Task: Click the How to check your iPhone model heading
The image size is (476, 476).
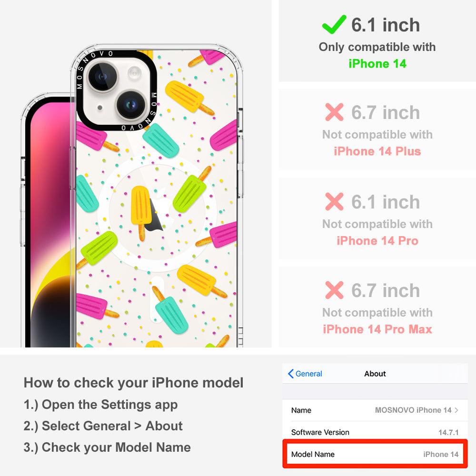Action: pyautogui.click(x=134, y=383)
